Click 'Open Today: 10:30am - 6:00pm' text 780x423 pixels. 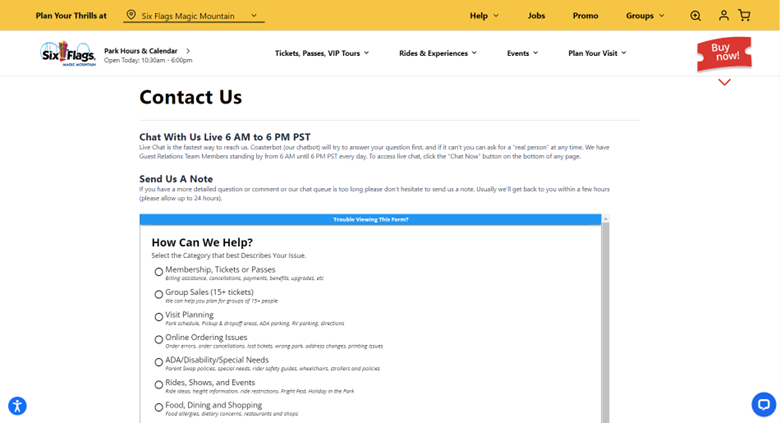[x=148, y=60]
